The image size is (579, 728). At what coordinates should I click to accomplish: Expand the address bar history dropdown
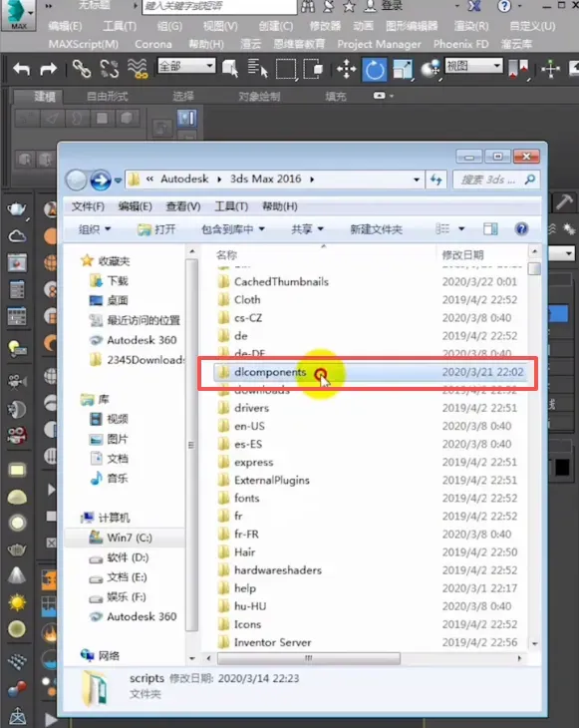(417, 180)
